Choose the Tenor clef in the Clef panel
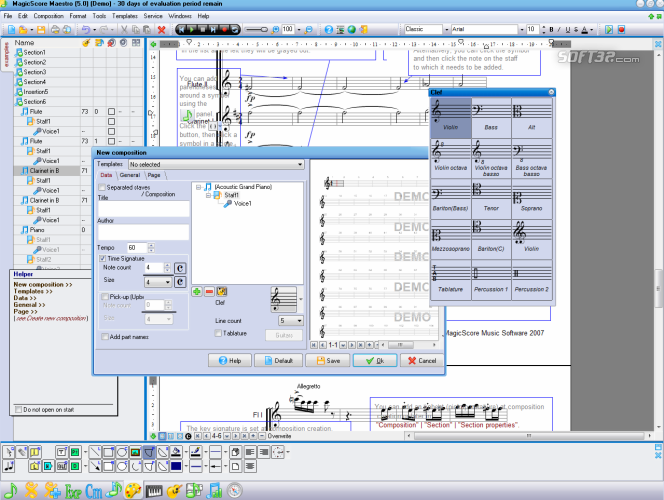Viewport: 664px width, 500px height. (x=491, y=199)
